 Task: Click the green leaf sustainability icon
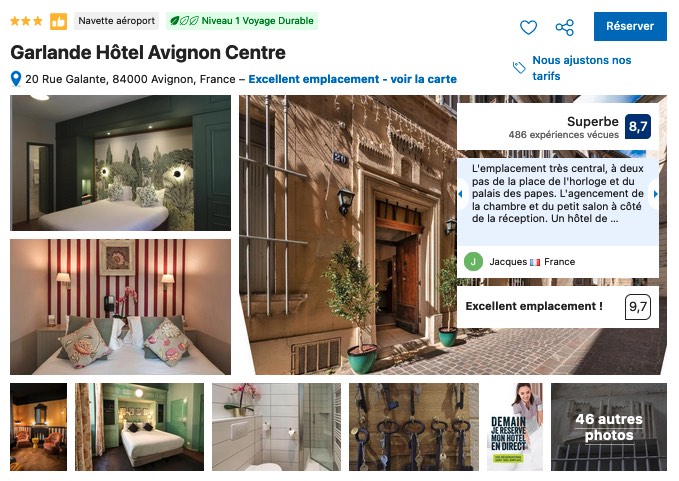184,21
